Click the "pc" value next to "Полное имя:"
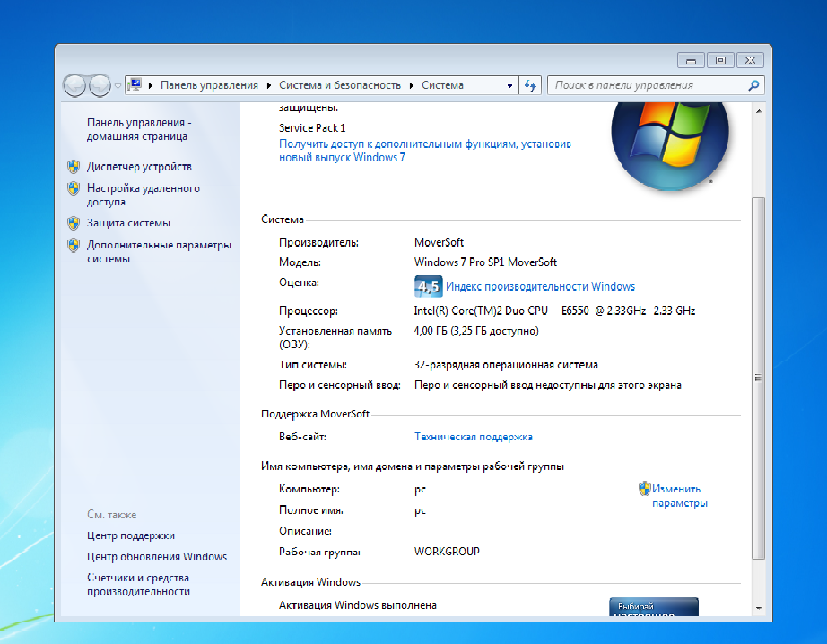This screenshot has width=827, height=644. click(420, 510)
